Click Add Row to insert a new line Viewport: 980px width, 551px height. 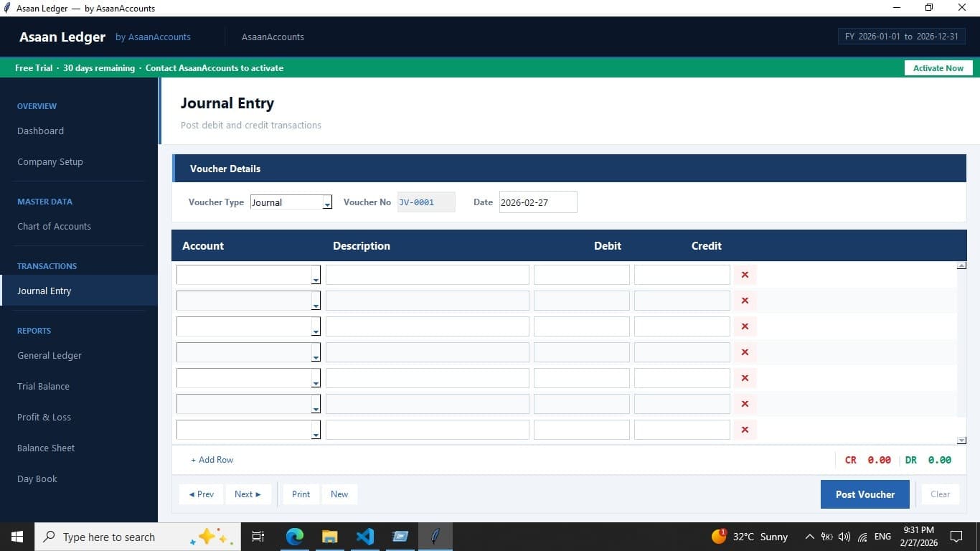[212, 459]
